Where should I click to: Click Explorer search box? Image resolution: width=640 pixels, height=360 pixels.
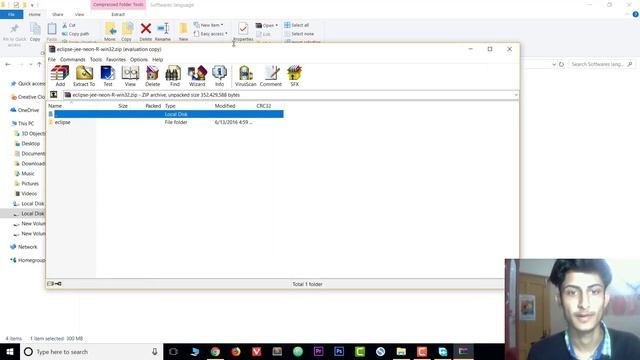pos(602,64)
